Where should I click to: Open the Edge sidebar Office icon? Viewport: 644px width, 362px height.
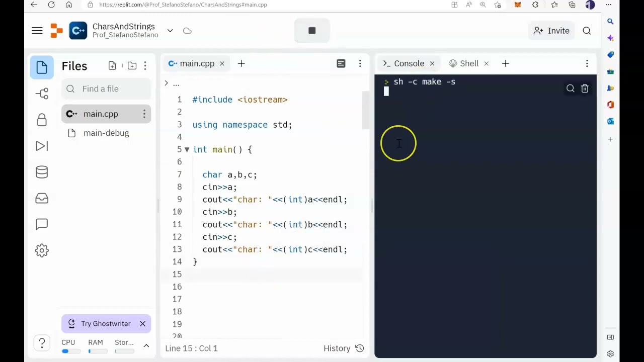610,105
